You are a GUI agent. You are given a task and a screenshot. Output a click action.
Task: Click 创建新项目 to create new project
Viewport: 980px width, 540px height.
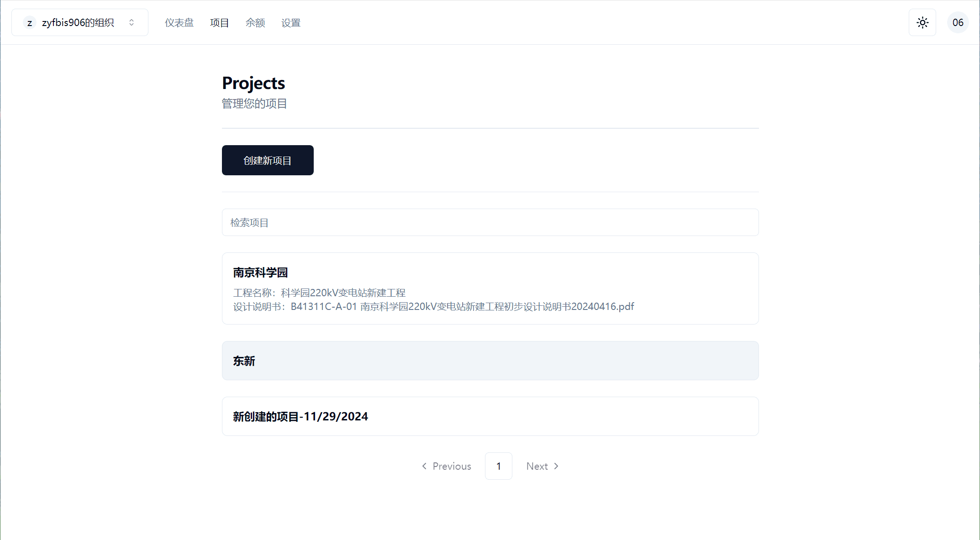point(267,160)
